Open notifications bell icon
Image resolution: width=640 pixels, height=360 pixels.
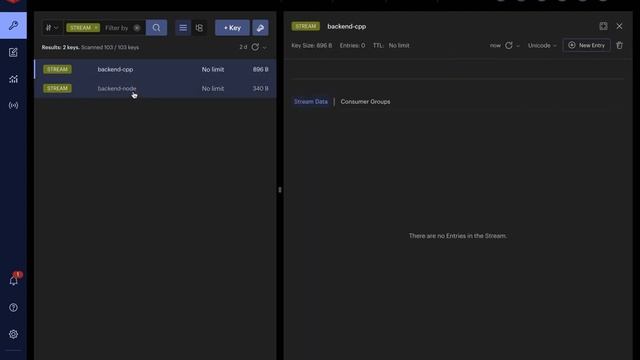pos(13,280)
